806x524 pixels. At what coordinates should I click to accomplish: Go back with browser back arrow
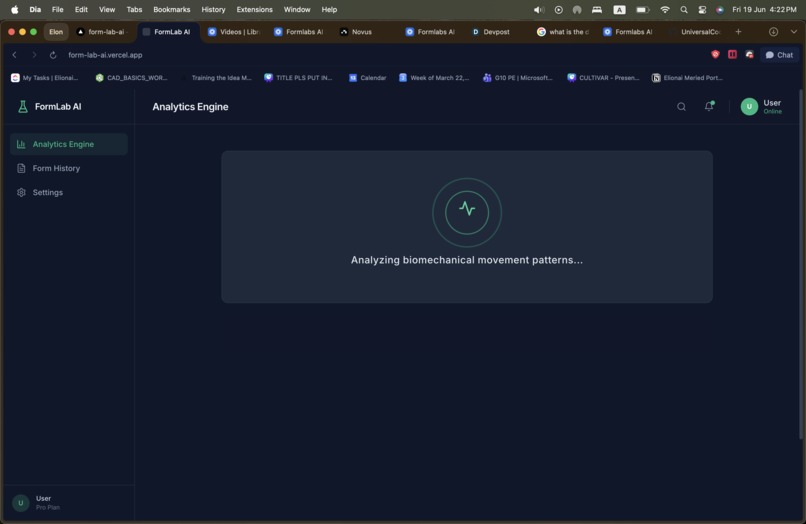[x=14, y=55]
